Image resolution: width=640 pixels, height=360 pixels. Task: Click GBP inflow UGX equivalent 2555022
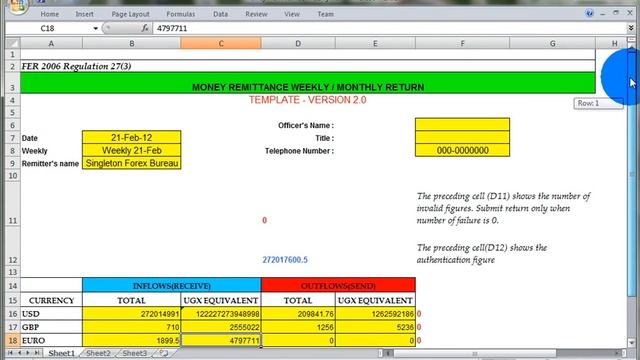tap(221, 327)
